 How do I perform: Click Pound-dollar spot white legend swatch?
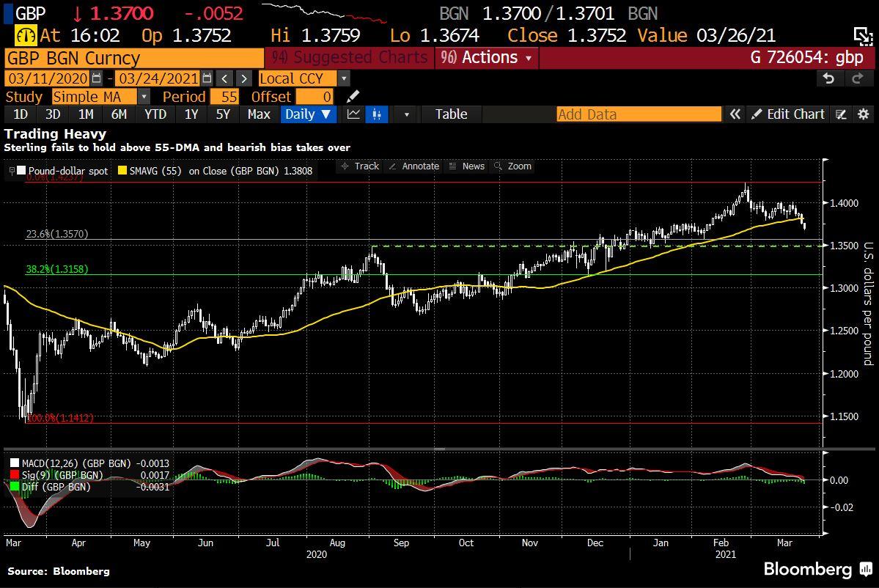click(21, 170)
